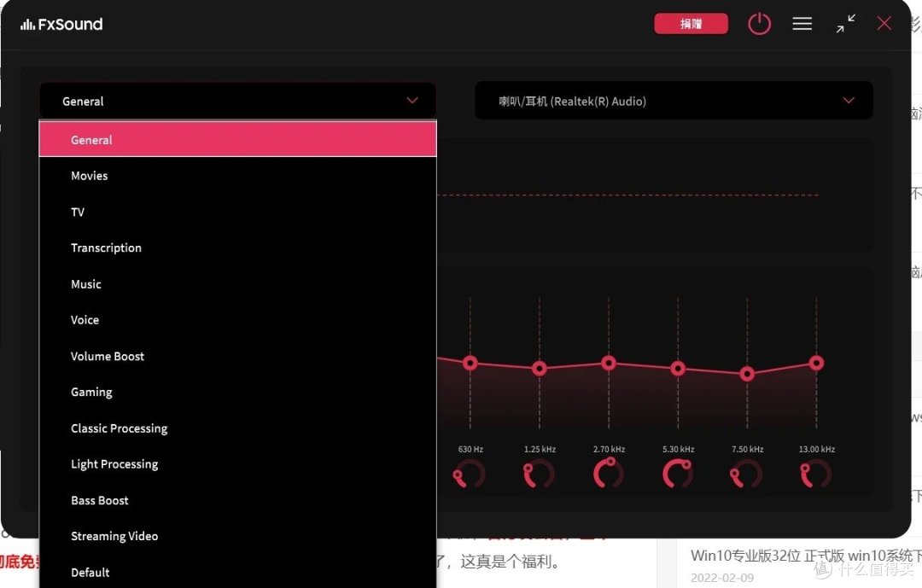
Task: Click the 13.00 kHz EQ knob
Action: pos(815,473)
